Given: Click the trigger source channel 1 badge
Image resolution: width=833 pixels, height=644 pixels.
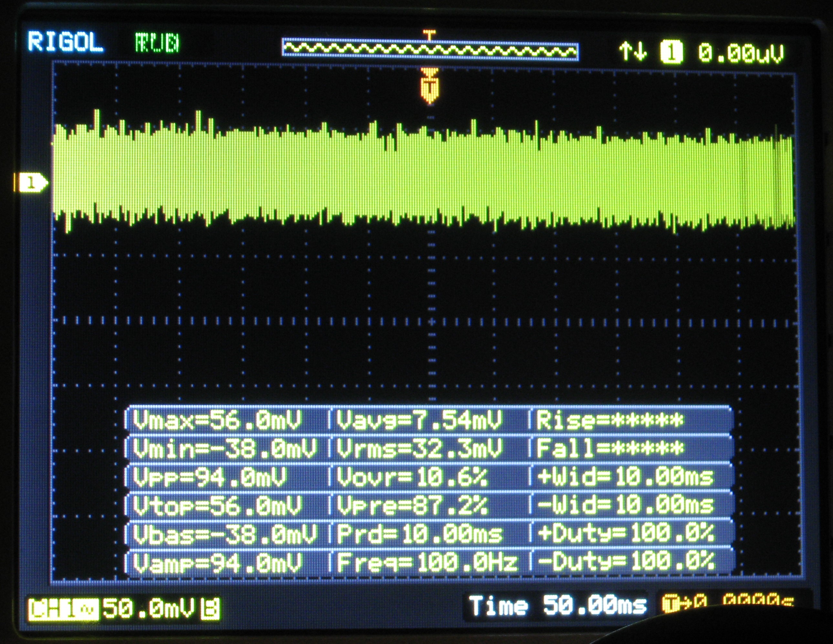Looking at the screenshot, I should coord(672,52).
